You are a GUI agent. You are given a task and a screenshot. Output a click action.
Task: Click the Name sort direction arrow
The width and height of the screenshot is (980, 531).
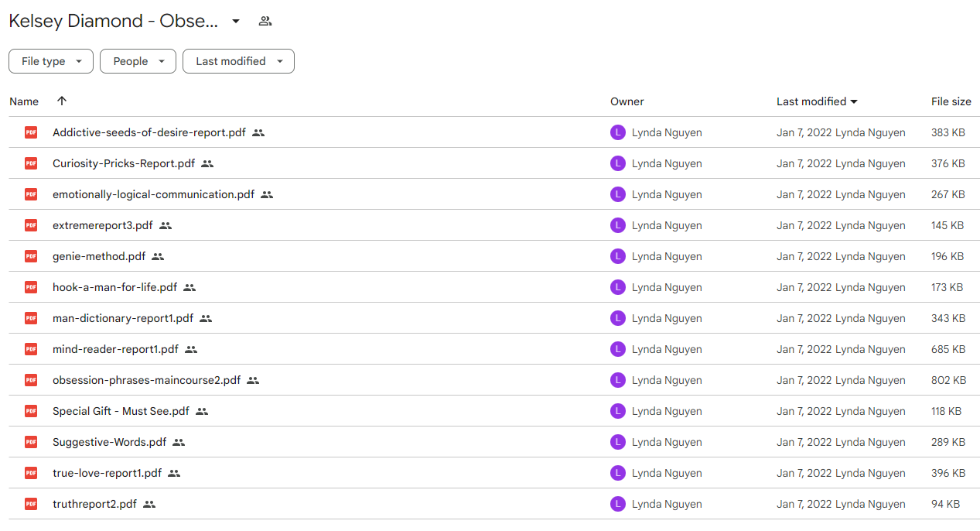pos(62,101)
